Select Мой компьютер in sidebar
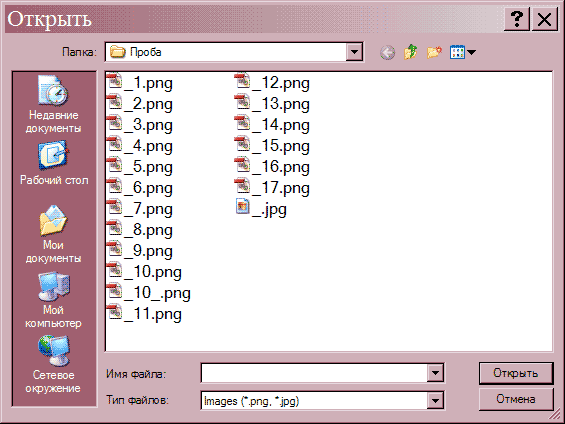The image size is (565, 424). coord(54,300)
